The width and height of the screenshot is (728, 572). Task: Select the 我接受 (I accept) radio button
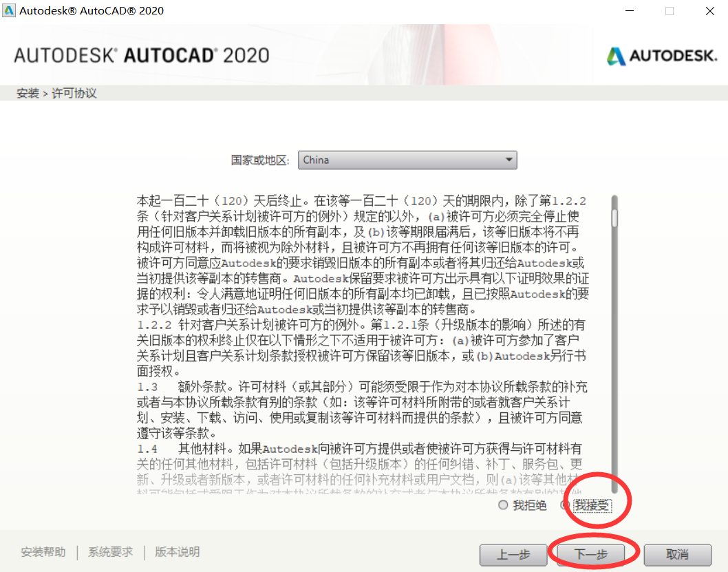pos(565,505)
